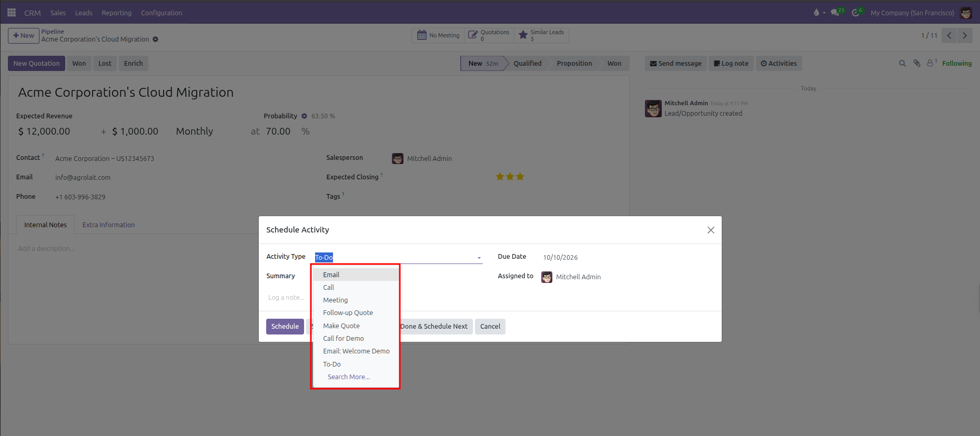Image resolution: width=980 pixels, height=436 pixels.
Task: Click the New Quotation button
Action: click(x=36, y=64)
